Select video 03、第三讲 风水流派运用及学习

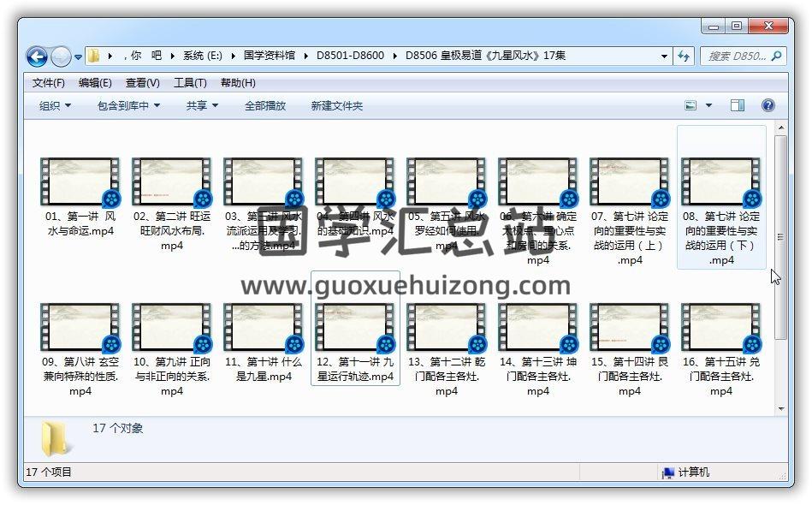point(264,205)
